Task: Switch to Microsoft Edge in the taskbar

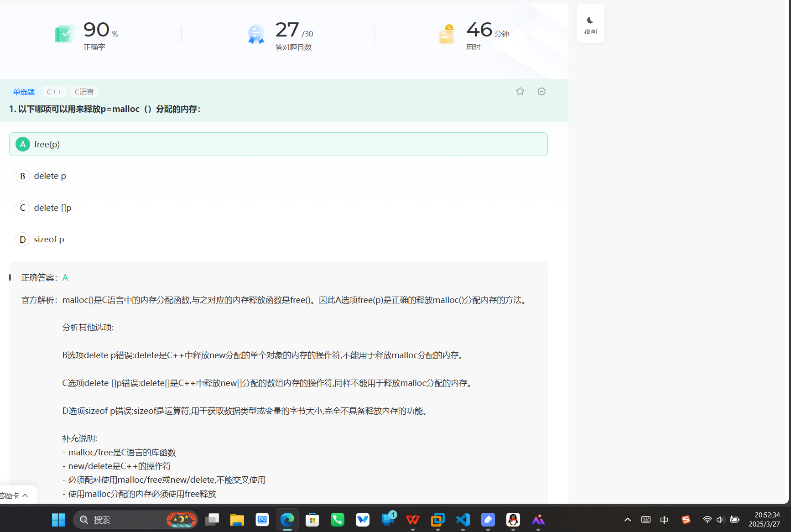Action: 287,520
